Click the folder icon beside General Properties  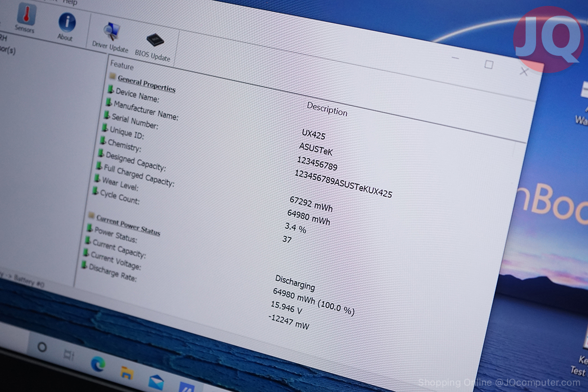point(113,77)
